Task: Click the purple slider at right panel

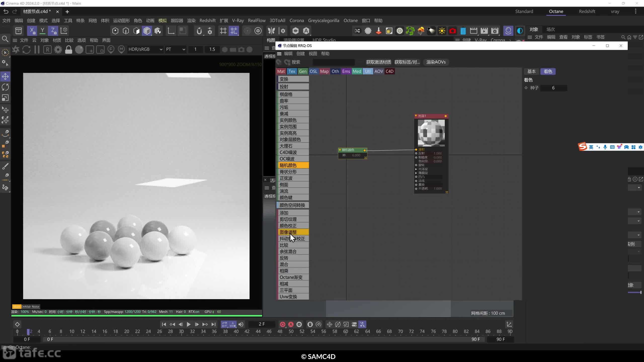Action: (634, 292)
